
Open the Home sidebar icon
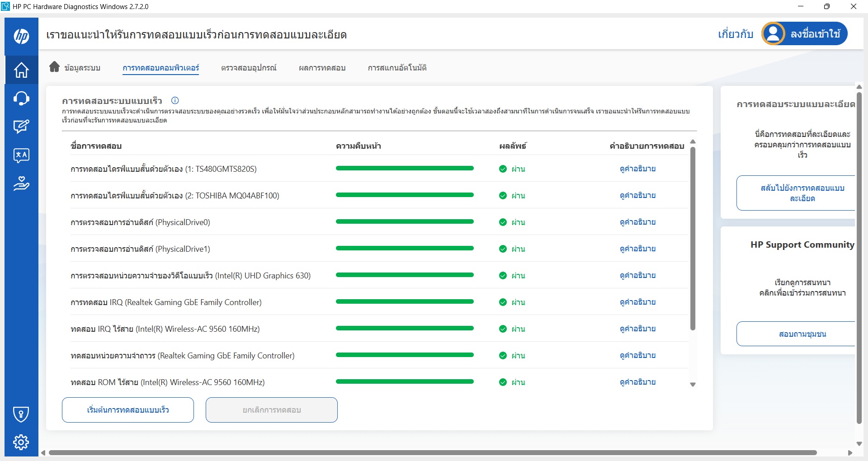coord(21,70)
